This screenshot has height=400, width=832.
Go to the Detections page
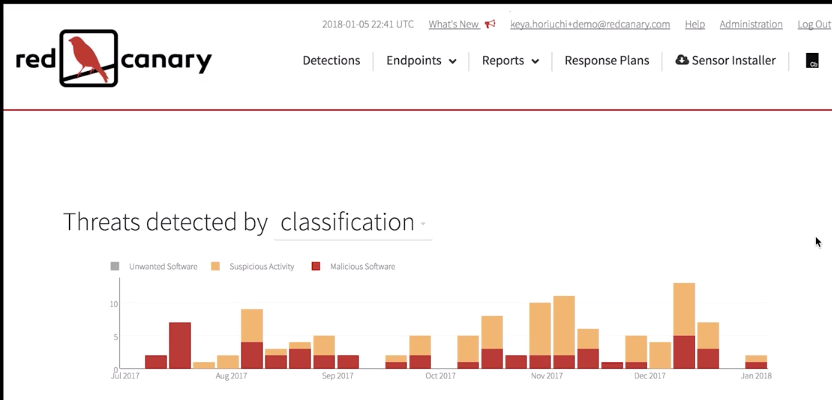[331, 61]
